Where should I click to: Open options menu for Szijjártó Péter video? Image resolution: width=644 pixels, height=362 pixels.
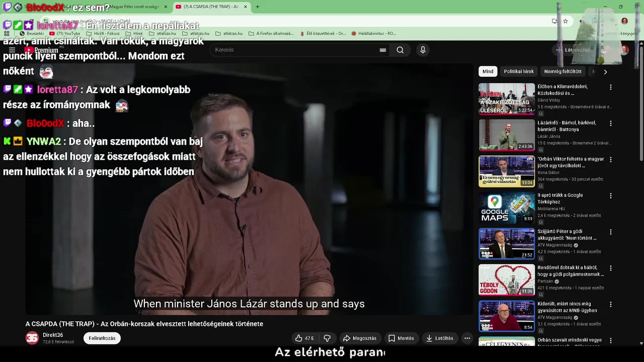coord(611,232)
